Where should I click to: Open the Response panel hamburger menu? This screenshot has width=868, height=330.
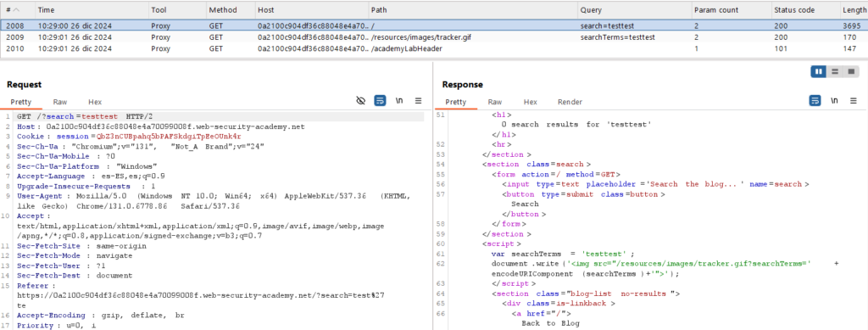pyautogui.click(x=853, y=101)
